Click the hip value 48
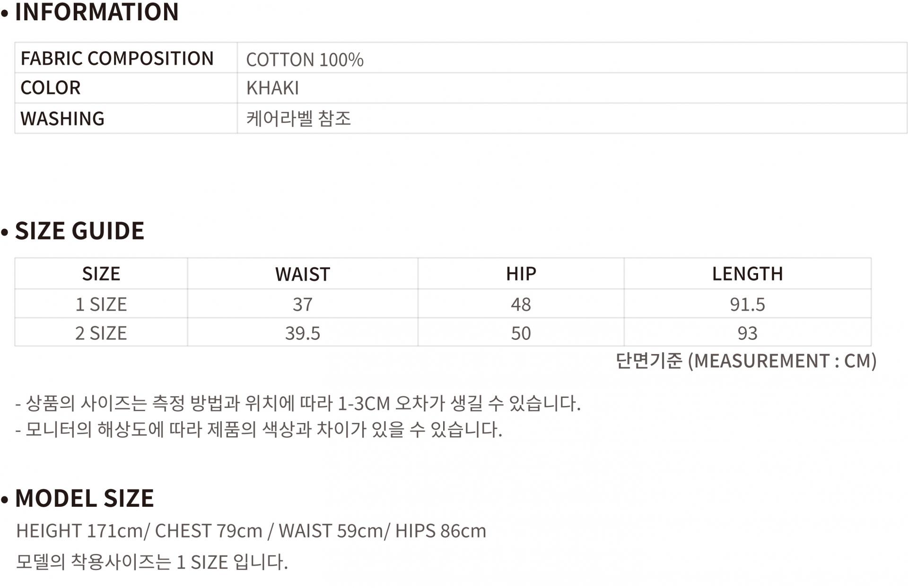The width and height of the screenshot is (908, 588). click(x=521, y=304)
